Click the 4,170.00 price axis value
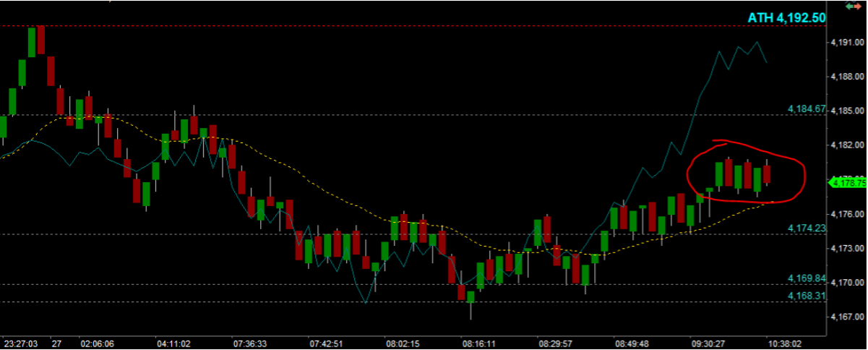Screen dimensions: 868x350 coord(848,283)
